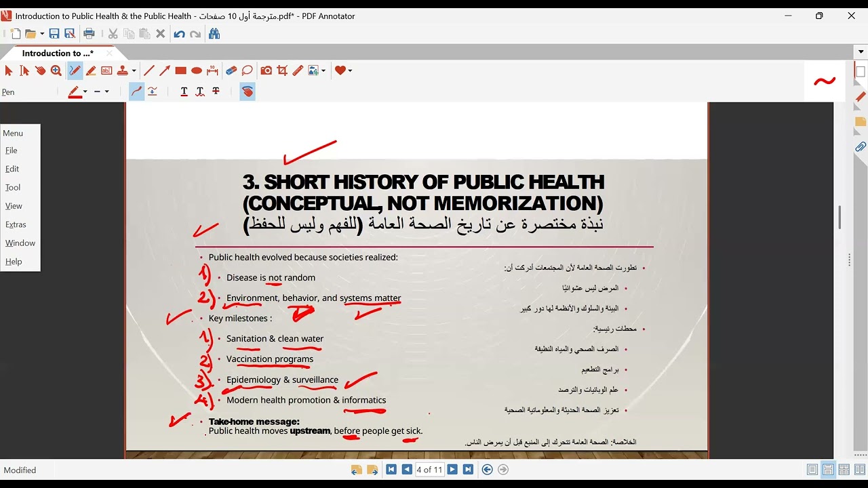Click the Insert Image icon

[x=313, y=70]
